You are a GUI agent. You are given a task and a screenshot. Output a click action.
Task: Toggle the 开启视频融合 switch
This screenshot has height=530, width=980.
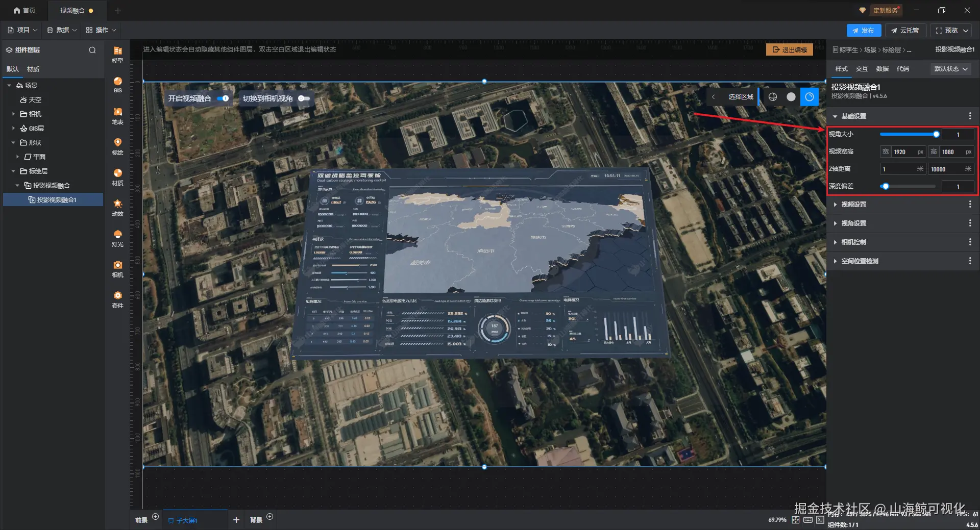(x=223, y=98)
